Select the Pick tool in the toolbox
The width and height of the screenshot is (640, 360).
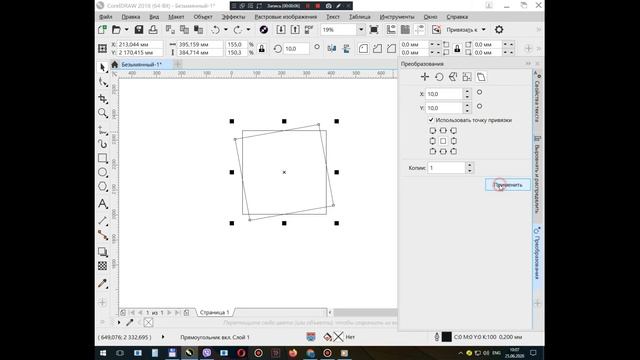click(102, 67)
